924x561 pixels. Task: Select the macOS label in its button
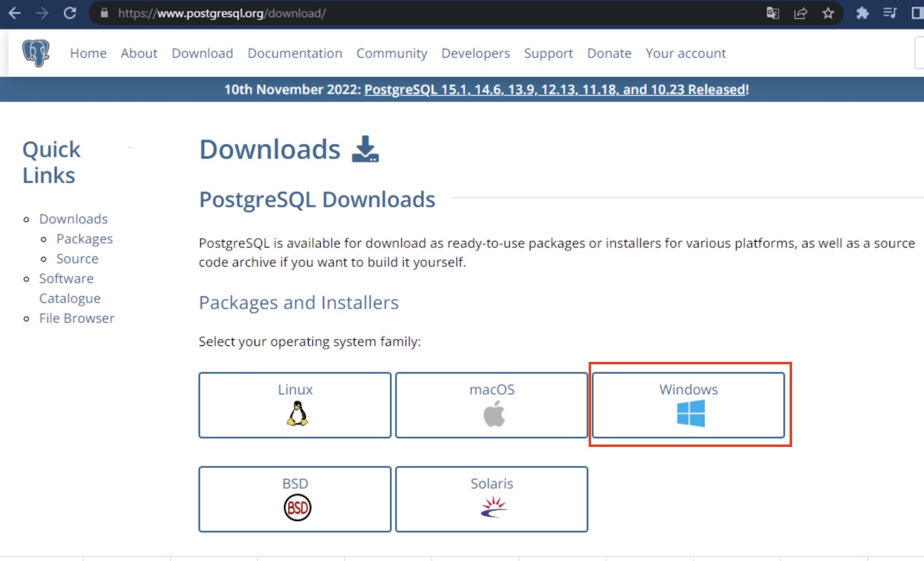[x=492, y=390]
